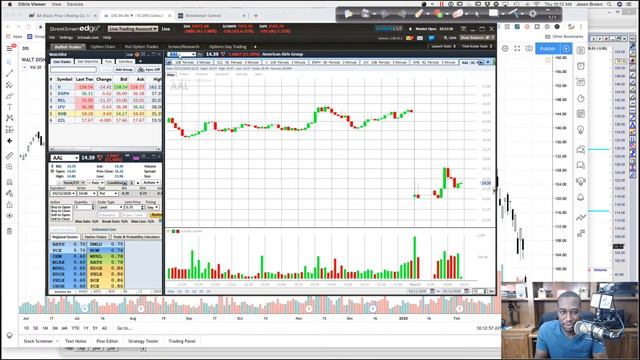Click TradingView fullscreen mode icon

coord(517,49)
